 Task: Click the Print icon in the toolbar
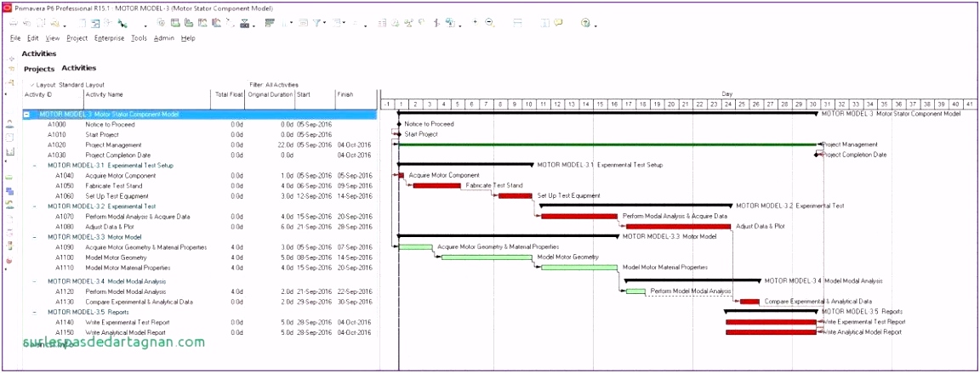pos(14,23)
